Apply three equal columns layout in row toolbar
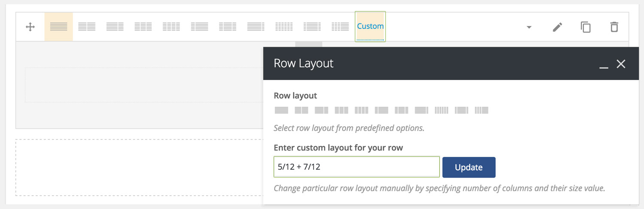644x209 pixels. 143,27
